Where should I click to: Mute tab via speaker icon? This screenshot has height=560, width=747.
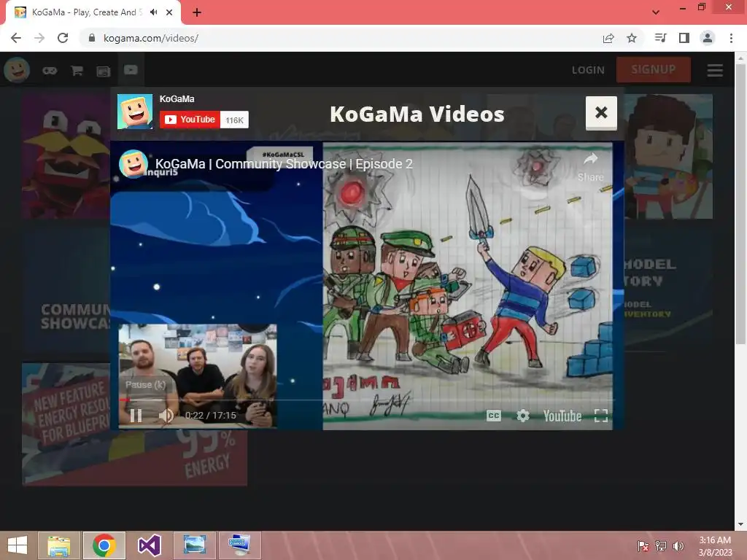153,12
